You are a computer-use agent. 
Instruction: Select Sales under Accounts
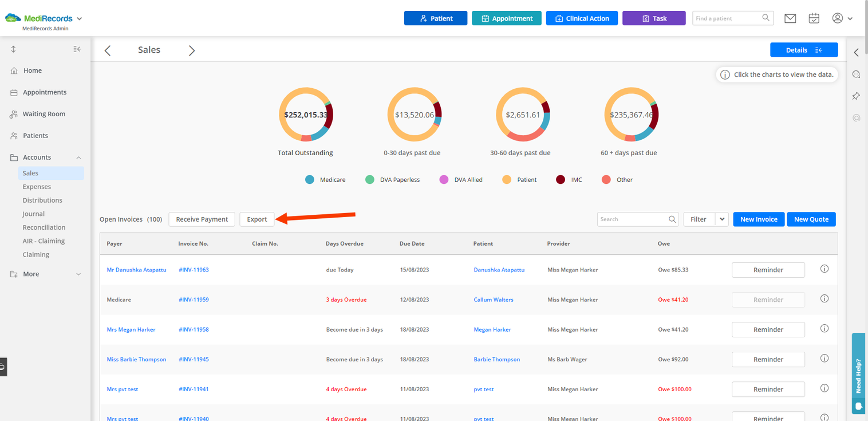tap(51, 173)
